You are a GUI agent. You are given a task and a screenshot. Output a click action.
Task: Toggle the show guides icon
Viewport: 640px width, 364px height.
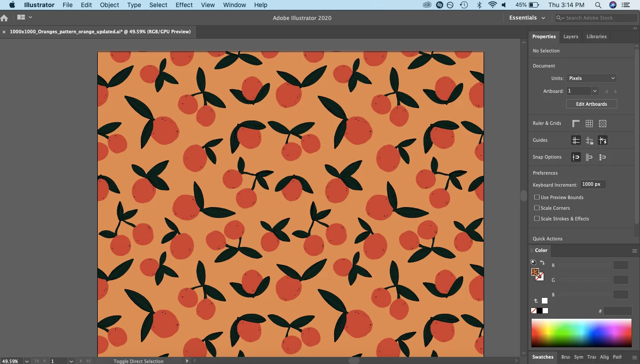click(576, 140)
